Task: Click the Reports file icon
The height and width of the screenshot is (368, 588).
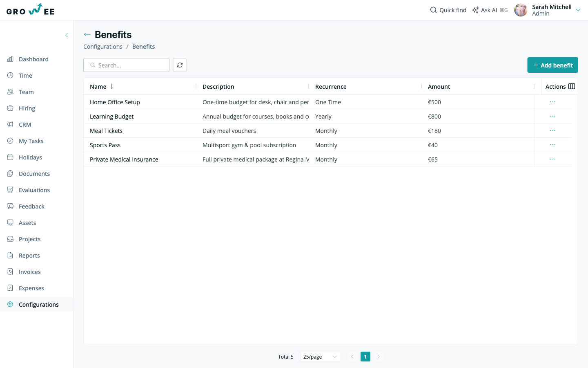Action: tap(10, 256)
